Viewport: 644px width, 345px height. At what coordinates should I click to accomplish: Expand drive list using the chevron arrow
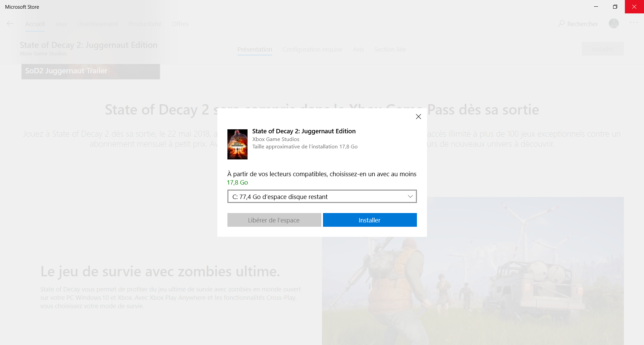(x=410, y=197)
